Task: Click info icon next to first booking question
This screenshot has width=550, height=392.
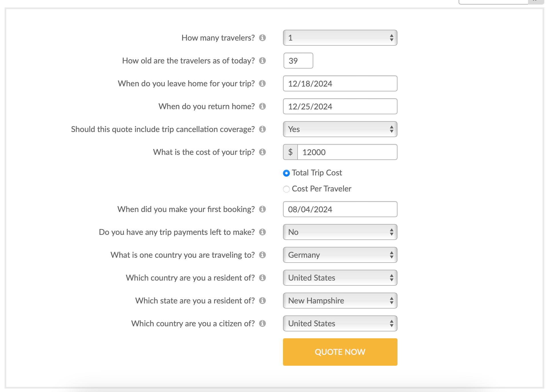Action: point(262,209)
